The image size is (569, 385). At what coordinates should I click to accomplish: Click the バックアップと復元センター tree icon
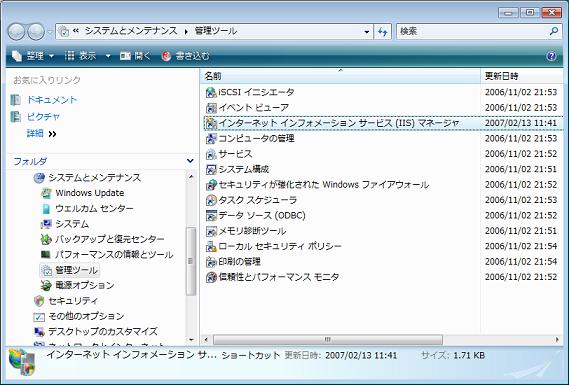46,239
